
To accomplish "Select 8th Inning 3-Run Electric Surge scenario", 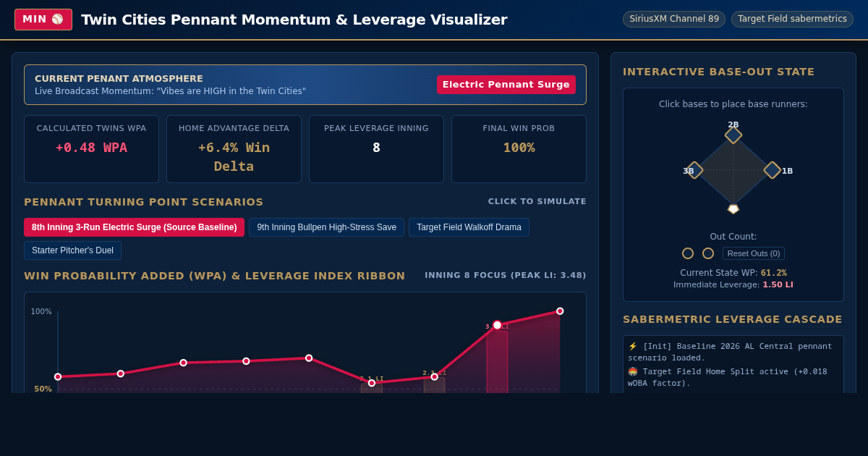I will click(134, 227).
